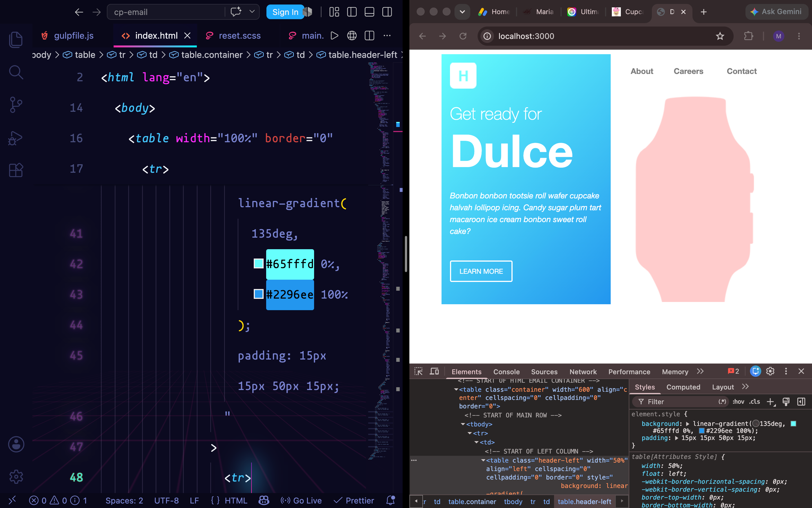
Task: Click the cp-email command center search
Action: (x=166, y=12)
